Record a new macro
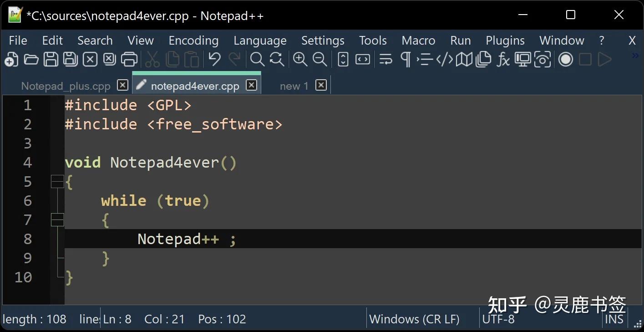Screen dimensions: 644x332 coord(566,59)
